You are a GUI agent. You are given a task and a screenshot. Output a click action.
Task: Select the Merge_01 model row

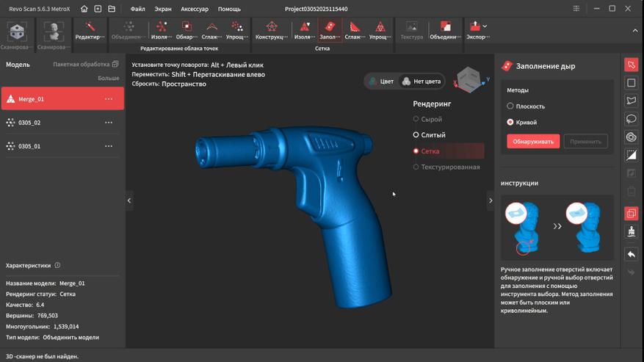[x=62, y=98]
